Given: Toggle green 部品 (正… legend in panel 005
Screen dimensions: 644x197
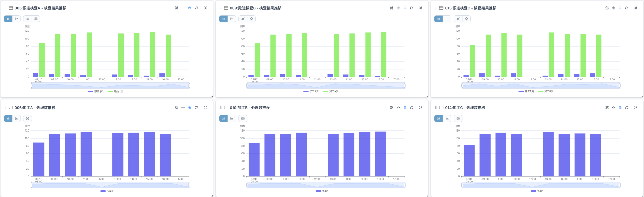Looking at the screenshot, I should pyautogui.click(x=116, y=92).
